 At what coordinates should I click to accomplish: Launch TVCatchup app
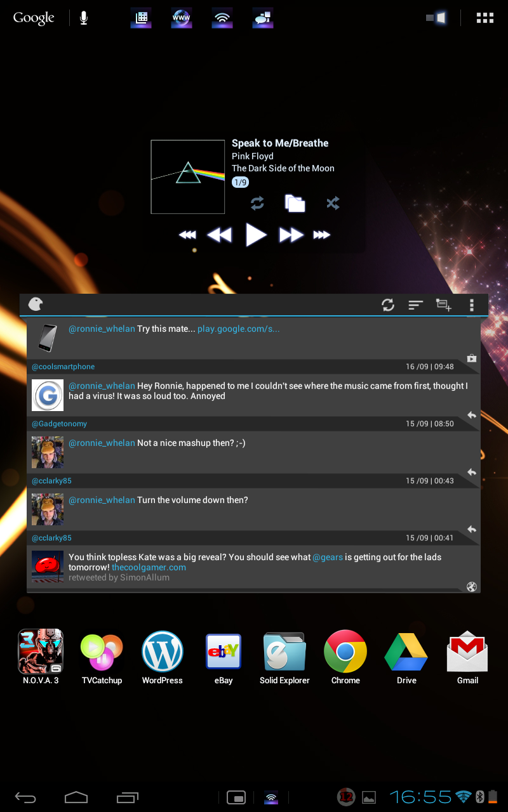tap(102, 657)
